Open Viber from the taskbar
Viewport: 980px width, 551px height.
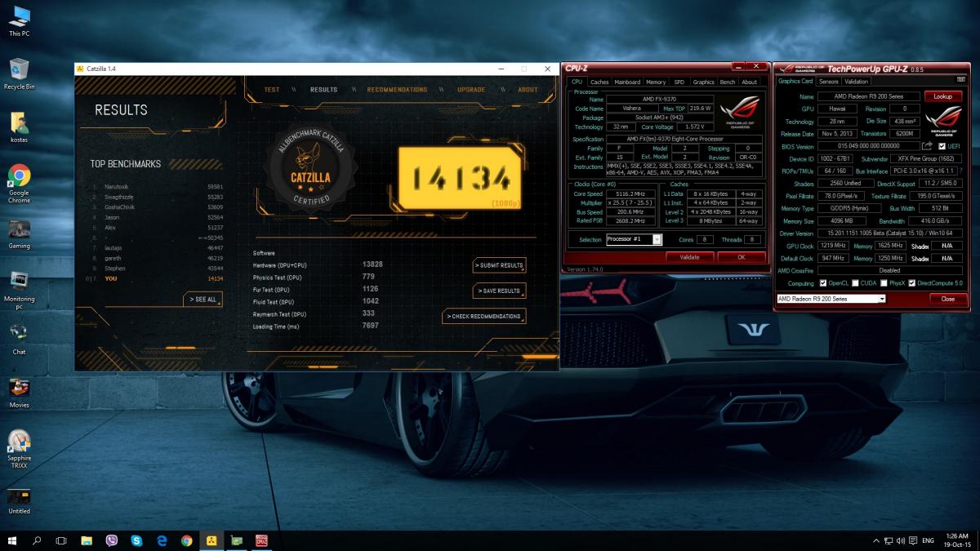tap(112, 540)
